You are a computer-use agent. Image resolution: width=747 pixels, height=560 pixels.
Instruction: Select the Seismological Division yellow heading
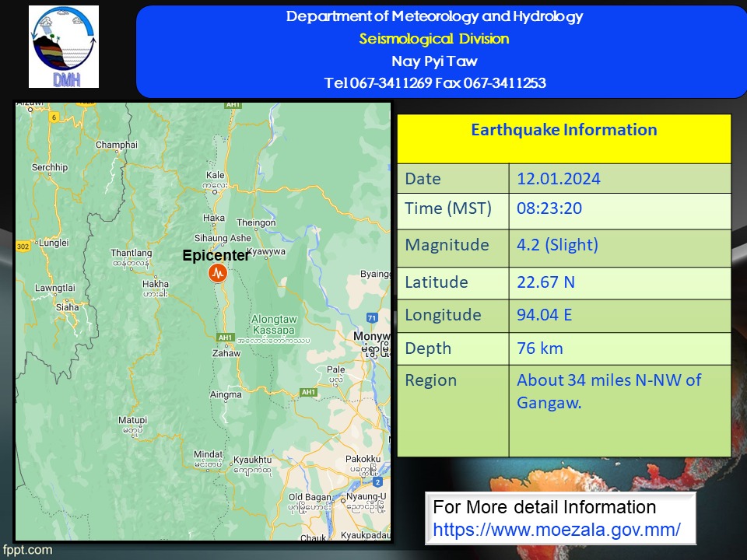point(434,39)
